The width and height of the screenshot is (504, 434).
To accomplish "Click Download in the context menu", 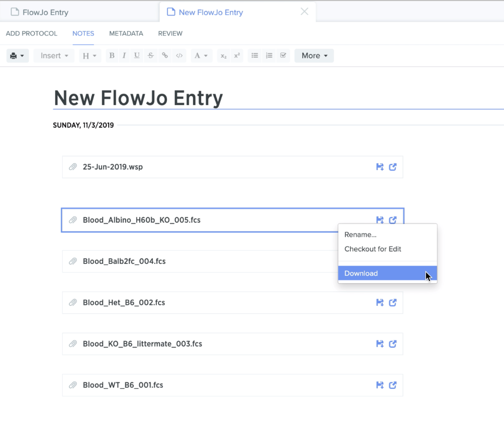I will tap(387, 273).
